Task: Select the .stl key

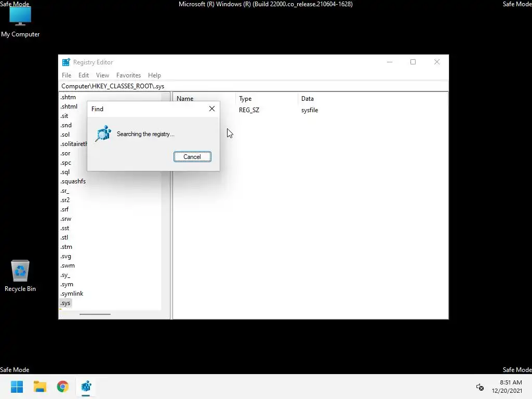Action: pos(64,237)
